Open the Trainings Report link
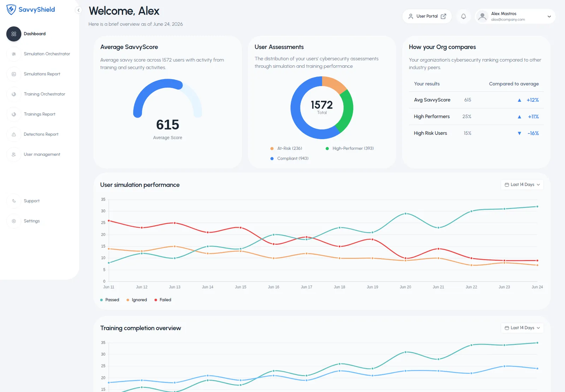Viewport: 565px width, 392px height. click(40, 114)
